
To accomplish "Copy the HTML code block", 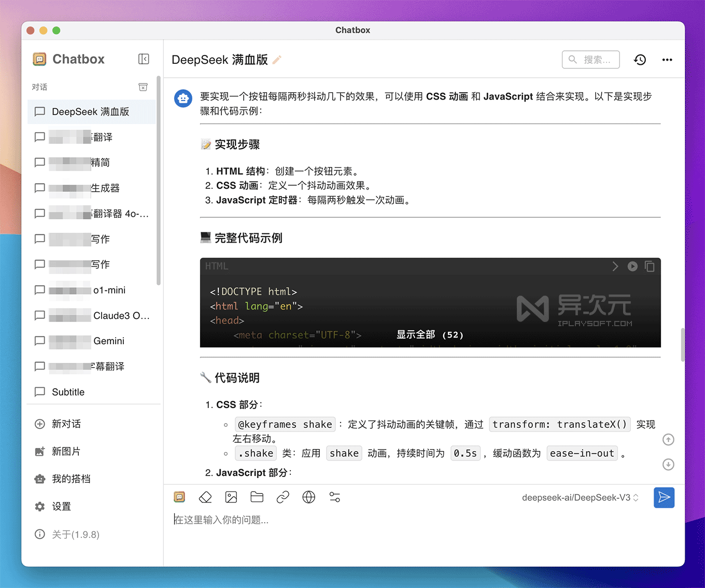I will 649,266.
